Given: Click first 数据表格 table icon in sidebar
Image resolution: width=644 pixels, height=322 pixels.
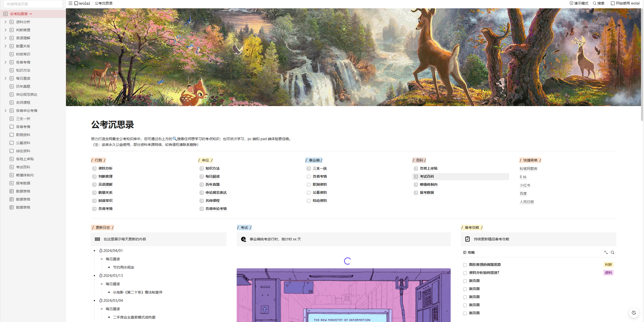Looking at the screenshot, I should click(12, 191).
